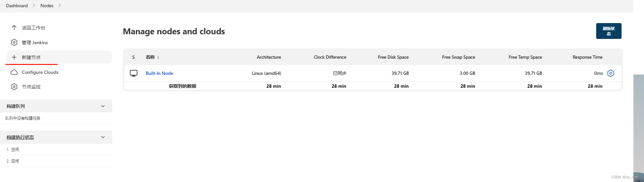The width and height of the screenshot is (644, 182).
Task: Open the Built-In Node configure gear
Action: coord(611,73)
